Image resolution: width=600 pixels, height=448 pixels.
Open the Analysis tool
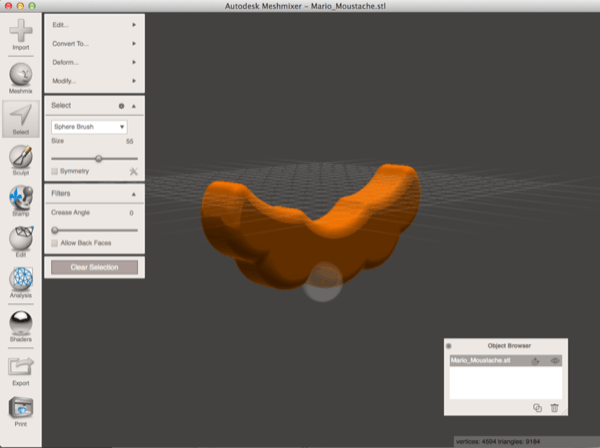(x=21, y=283)
